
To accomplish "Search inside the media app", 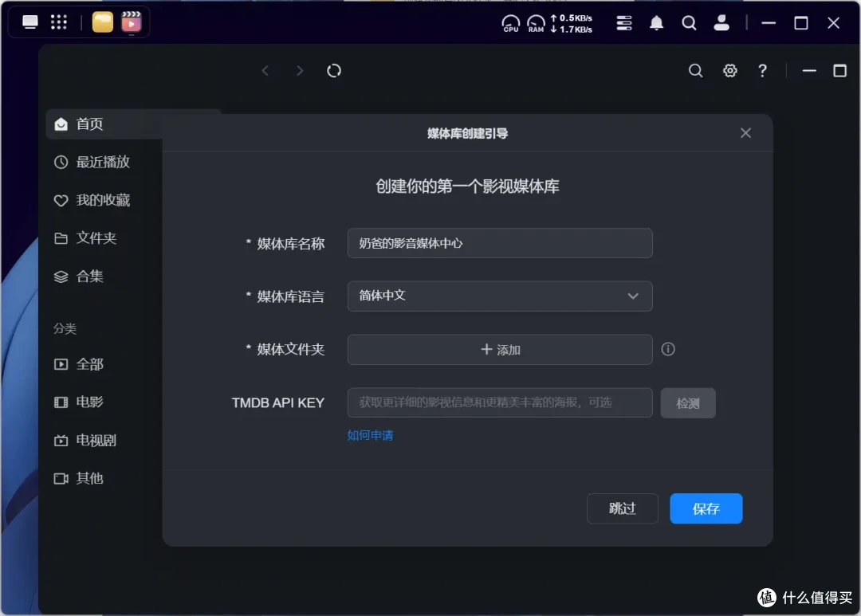I will click(696, 71).
